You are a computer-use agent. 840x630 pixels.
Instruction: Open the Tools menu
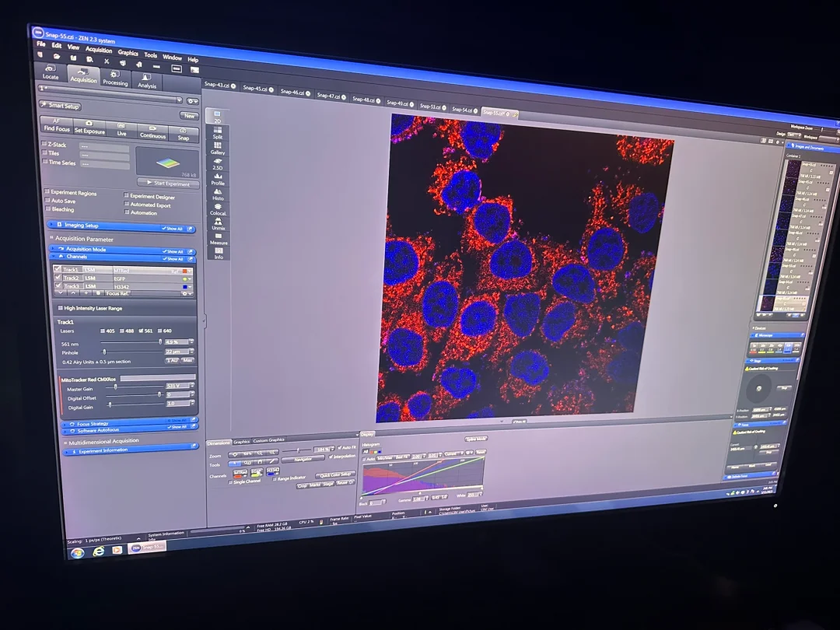151,54
